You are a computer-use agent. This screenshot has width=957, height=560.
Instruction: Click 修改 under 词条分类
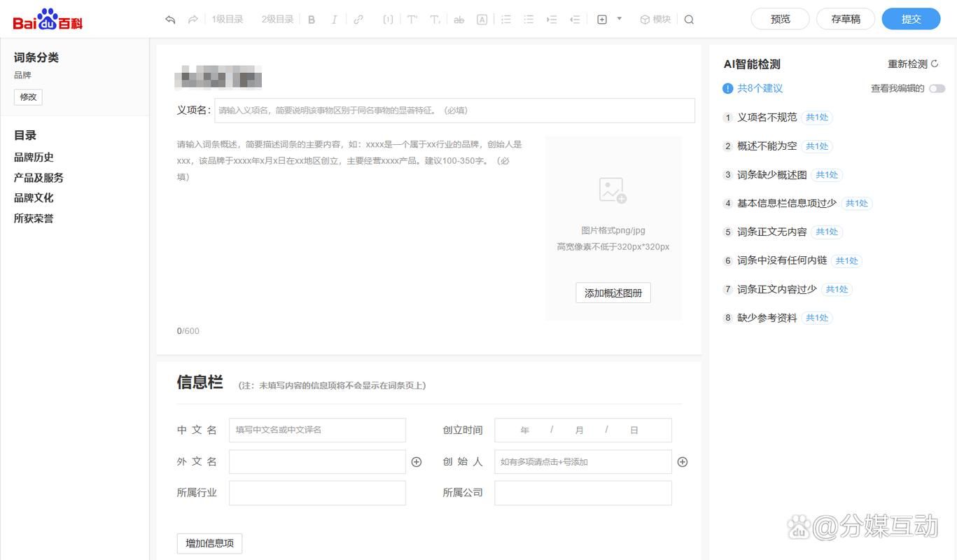point(28,97)
